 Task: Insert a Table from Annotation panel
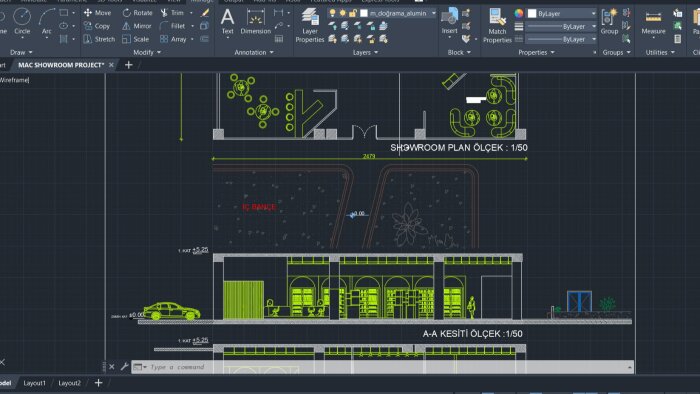coord(279,39)
